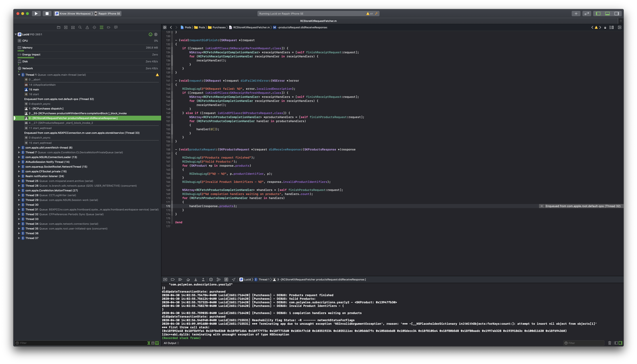Click the Step Over debug button
The image size is (637, 364).
tap(188, 279)
